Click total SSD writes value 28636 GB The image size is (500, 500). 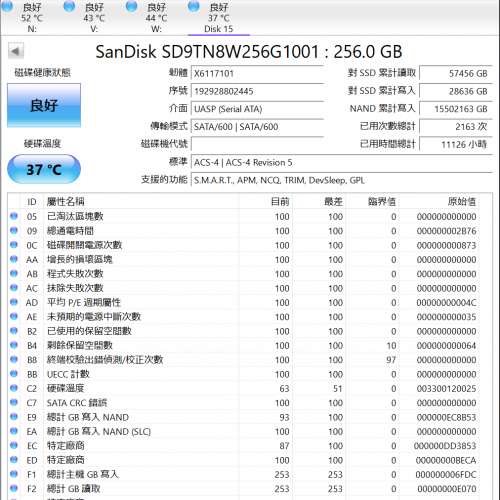click(x=456, y=91)
